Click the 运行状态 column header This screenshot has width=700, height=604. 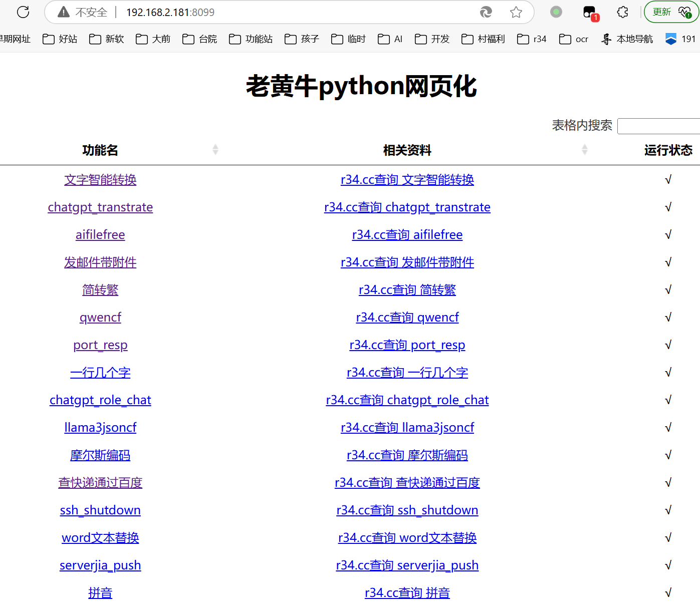[x=668, y=150]
